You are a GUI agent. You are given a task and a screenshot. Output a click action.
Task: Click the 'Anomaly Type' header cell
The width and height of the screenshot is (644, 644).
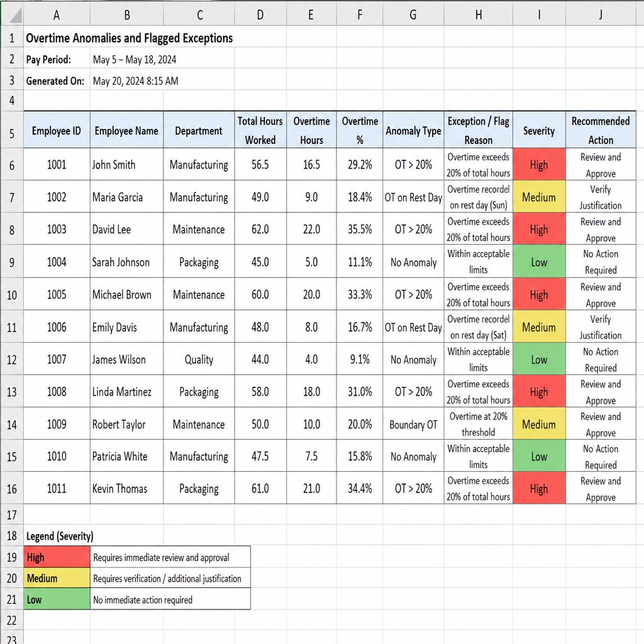coord(413,130)
